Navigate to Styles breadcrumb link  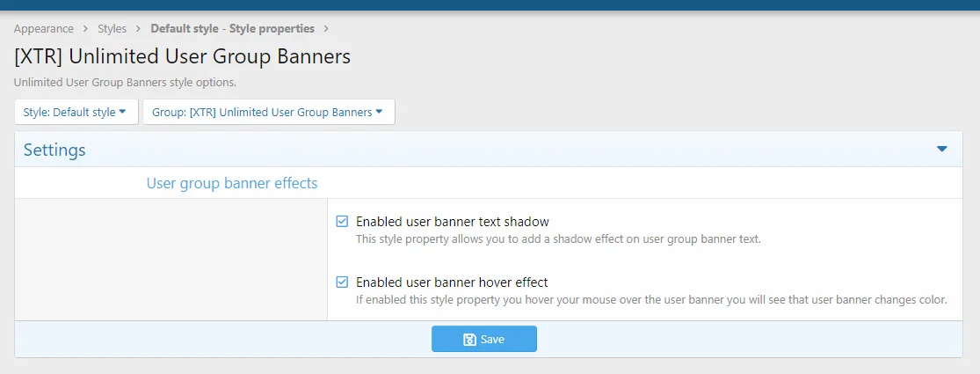112,29
